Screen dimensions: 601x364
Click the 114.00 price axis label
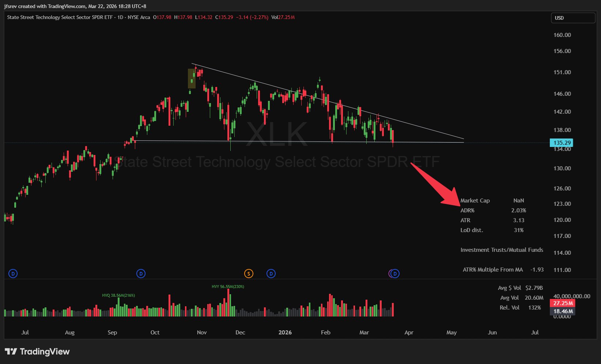(562, 253)
